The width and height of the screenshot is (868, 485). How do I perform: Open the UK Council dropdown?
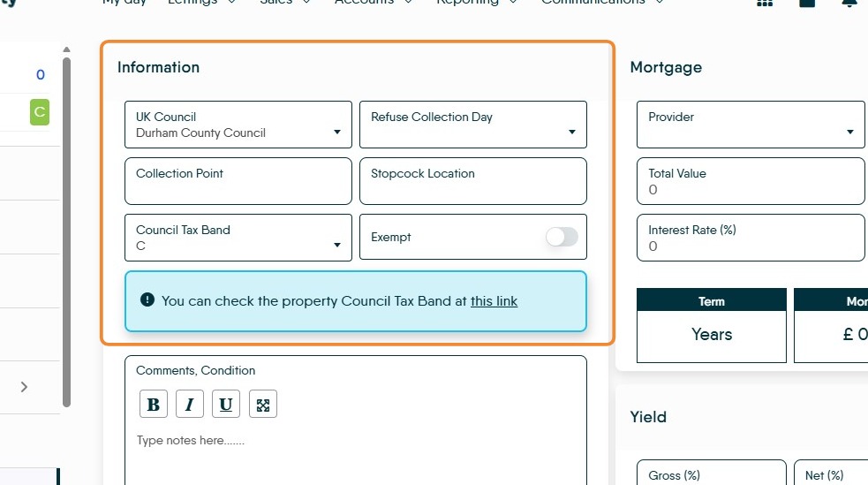click(x=238, y=125)
